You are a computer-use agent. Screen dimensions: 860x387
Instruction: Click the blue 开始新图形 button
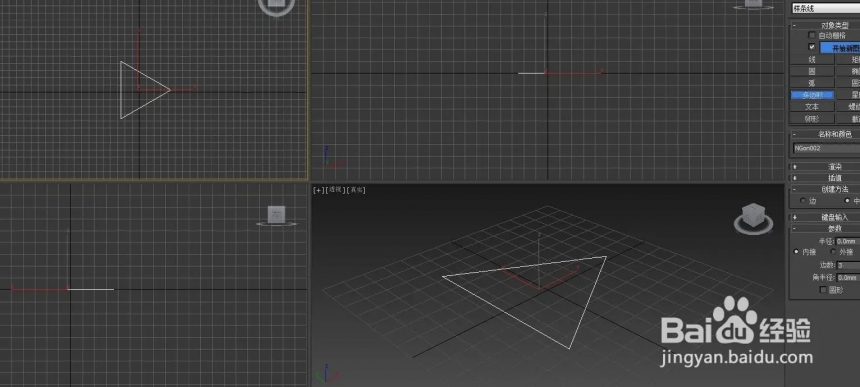840,48
